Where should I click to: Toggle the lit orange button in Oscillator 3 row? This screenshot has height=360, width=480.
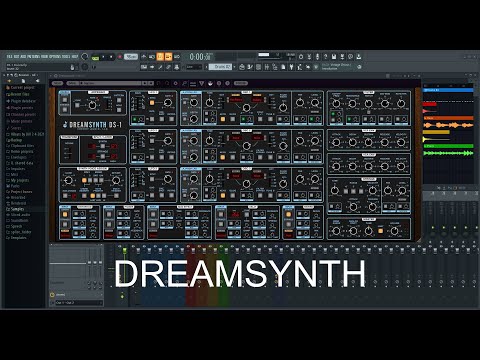(223, 195)
